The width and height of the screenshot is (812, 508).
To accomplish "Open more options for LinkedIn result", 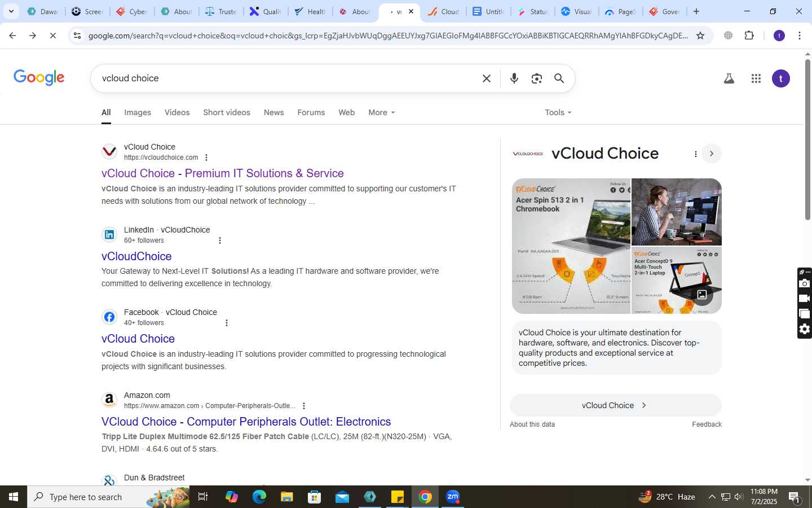I will [220, 240].
